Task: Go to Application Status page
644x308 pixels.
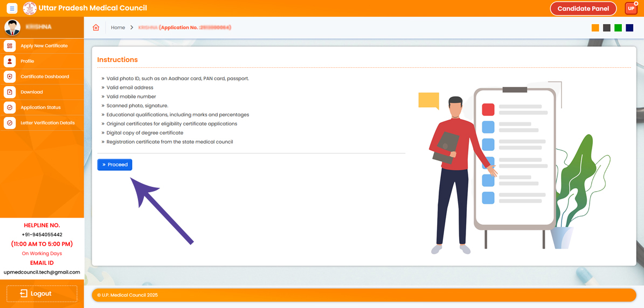Action: tap(40, 108)
